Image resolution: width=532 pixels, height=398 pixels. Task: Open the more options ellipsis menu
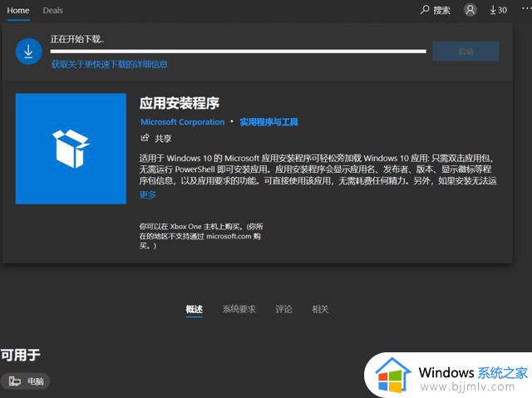[526, 9]
